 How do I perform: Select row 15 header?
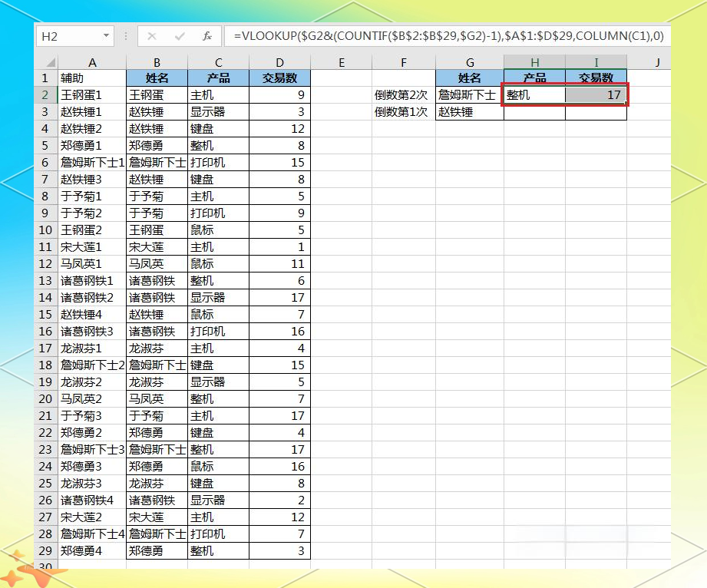pyautogui.click(x=45, y=314)
